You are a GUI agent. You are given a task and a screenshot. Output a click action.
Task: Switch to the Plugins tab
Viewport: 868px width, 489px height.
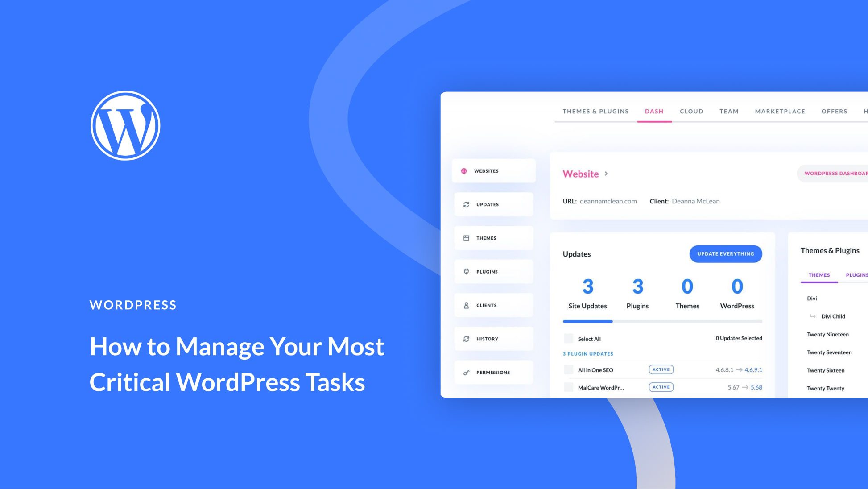857,275
